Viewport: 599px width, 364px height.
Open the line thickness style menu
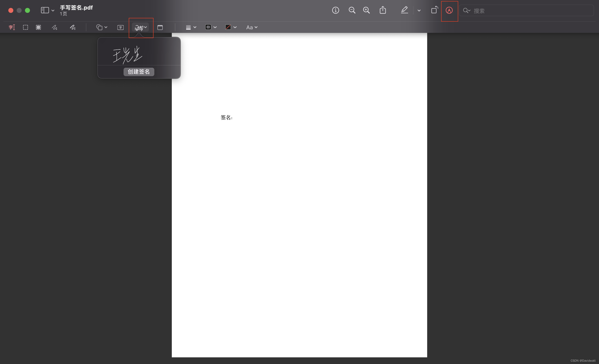click(191, 27)
